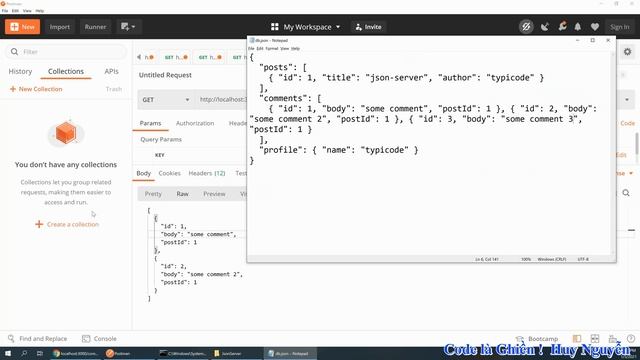This screenshot has width=640, height=360.
Task: Click New Collection link
Action: [36, 89]
